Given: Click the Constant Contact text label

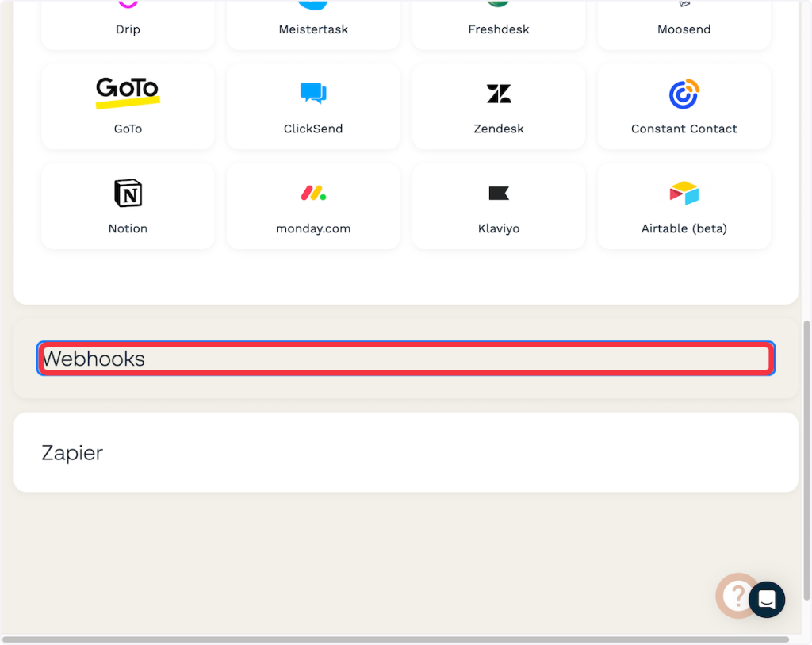Looking at the screenshot, I should 684,129.
